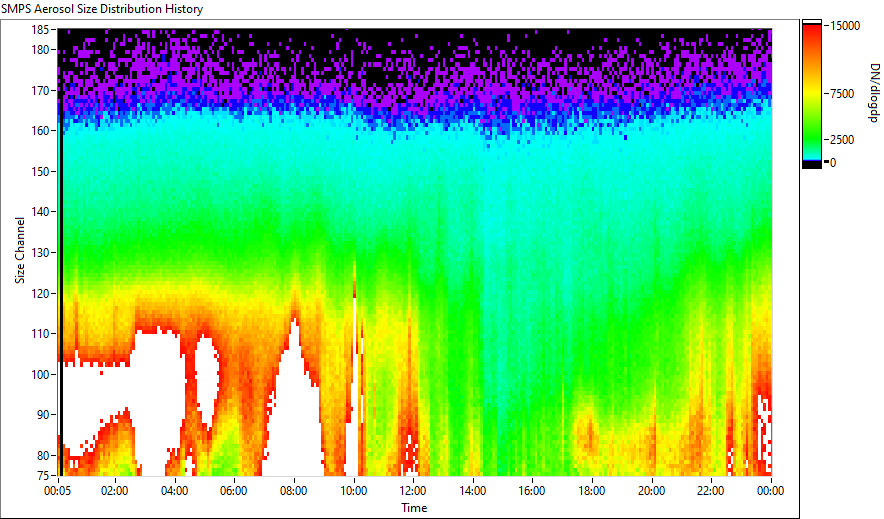Click the 00:00 time axis tick

point(771,491)
